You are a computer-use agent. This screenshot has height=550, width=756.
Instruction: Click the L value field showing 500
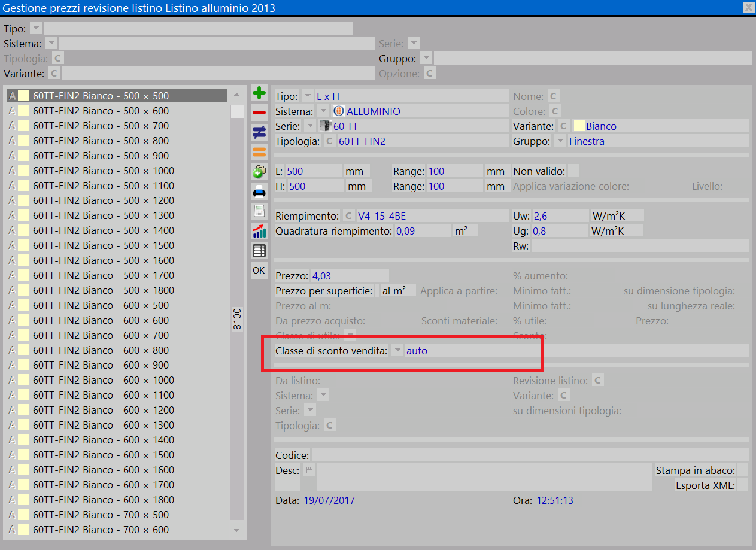point(313,171)
